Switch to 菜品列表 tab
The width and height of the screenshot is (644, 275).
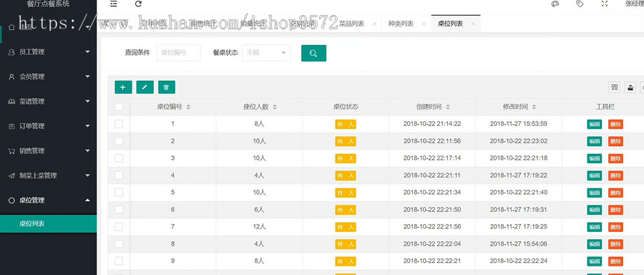[x=351, y=24]
